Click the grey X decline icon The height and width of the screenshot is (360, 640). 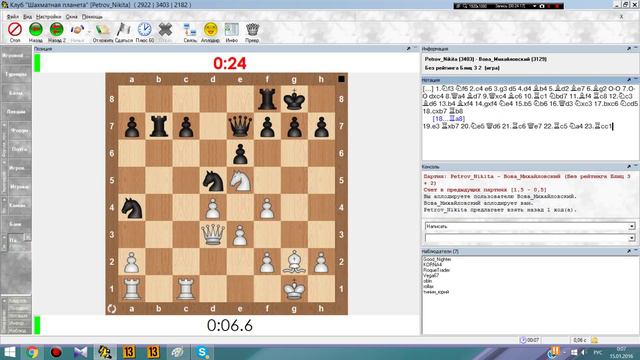(165, 30)
